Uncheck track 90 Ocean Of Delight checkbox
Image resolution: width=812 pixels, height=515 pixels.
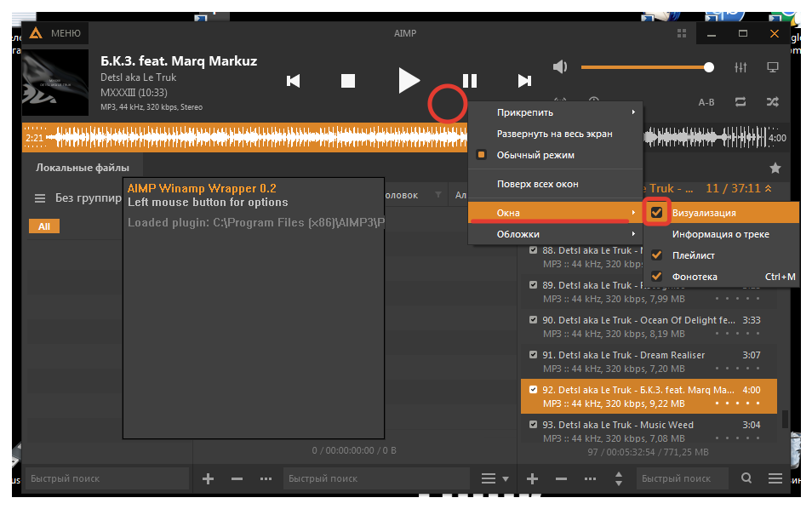coord(534,320)
